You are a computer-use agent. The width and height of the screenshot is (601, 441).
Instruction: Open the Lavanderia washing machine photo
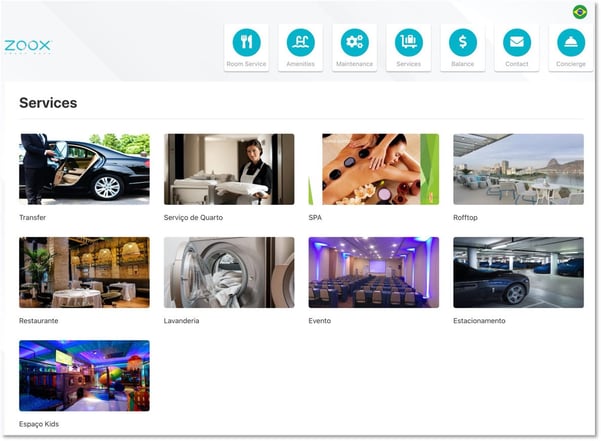click(229, 272)
